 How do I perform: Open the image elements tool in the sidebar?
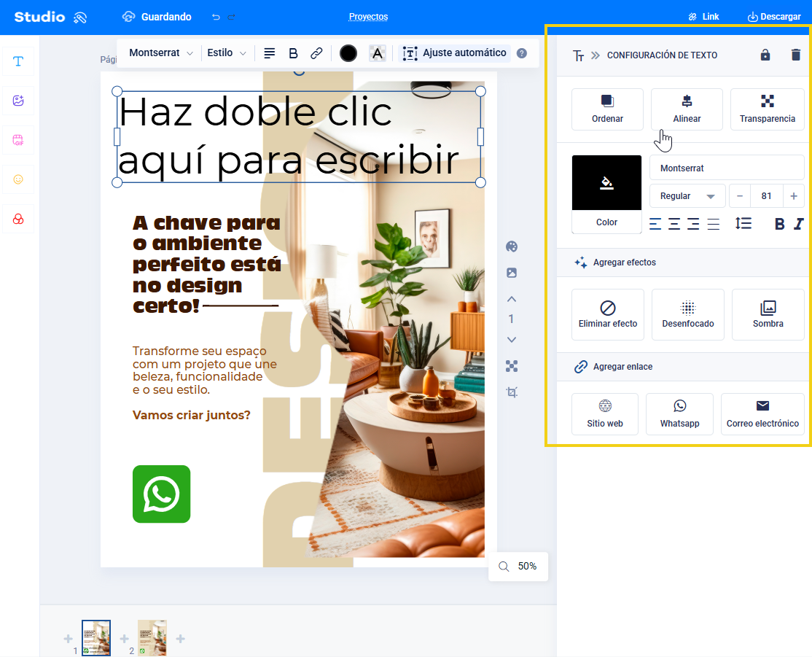tap(18, 101)
